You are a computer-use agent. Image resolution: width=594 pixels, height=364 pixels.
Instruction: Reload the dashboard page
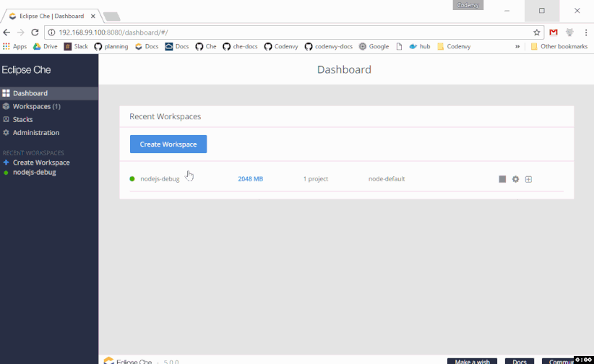pyautogui.click(x=35, y=32)
